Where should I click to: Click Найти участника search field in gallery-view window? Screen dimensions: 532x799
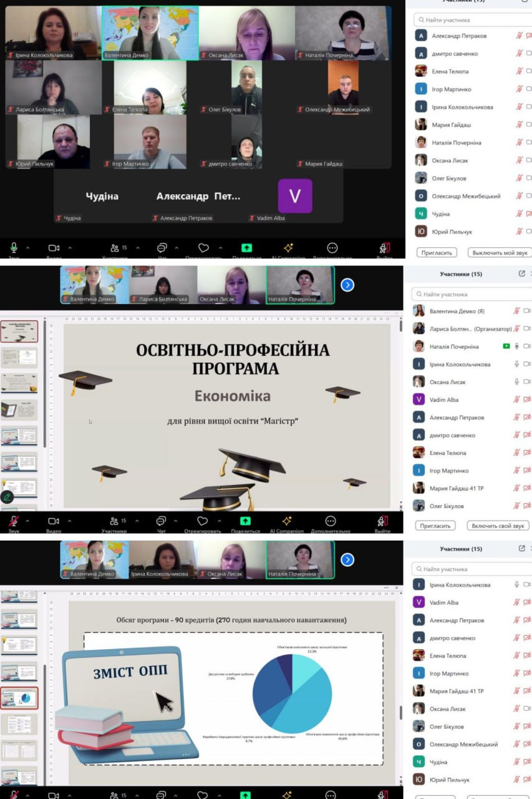pos(473,20)
